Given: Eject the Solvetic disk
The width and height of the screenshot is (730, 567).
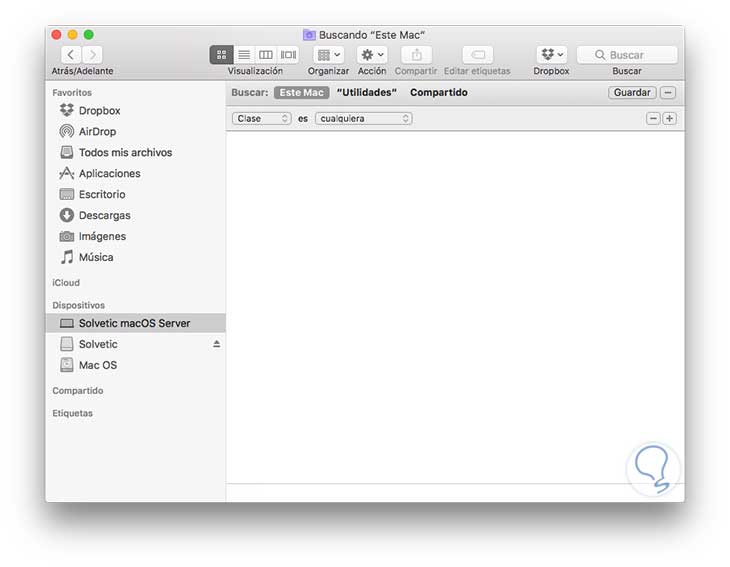Looking at the screenshot, I should tap(216, 344).
